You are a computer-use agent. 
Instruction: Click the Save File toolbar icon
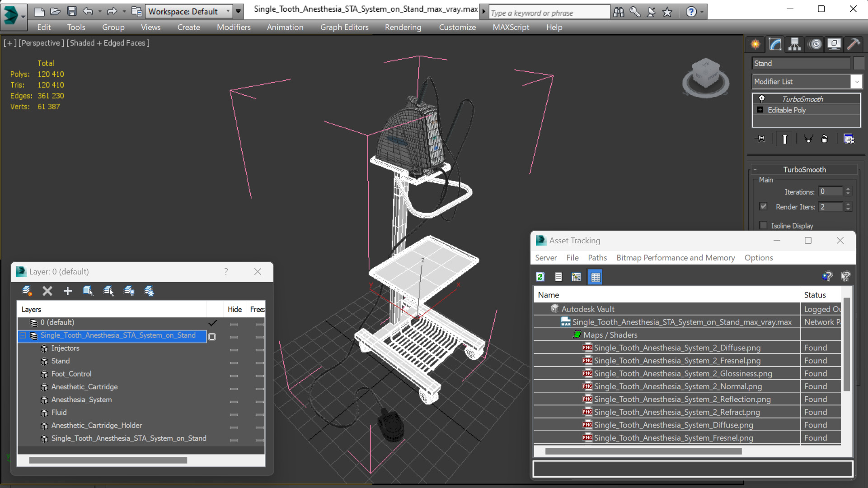(x=71, y=11)
